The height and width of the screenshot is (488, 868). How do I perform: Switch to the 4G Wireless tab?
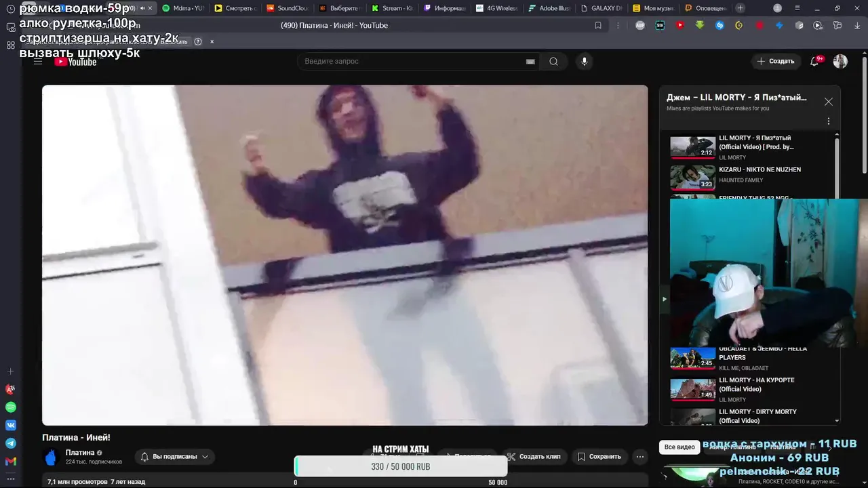(x=496, y=8)
